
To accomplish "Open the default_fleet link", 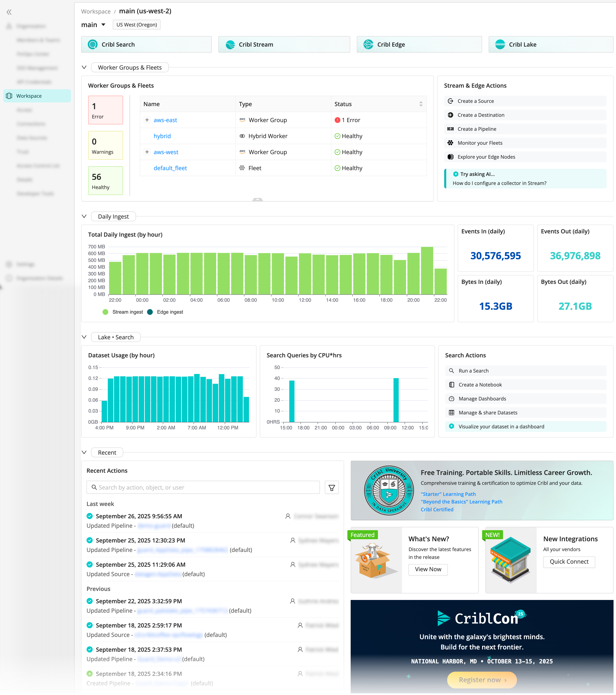I will [170, 168].
